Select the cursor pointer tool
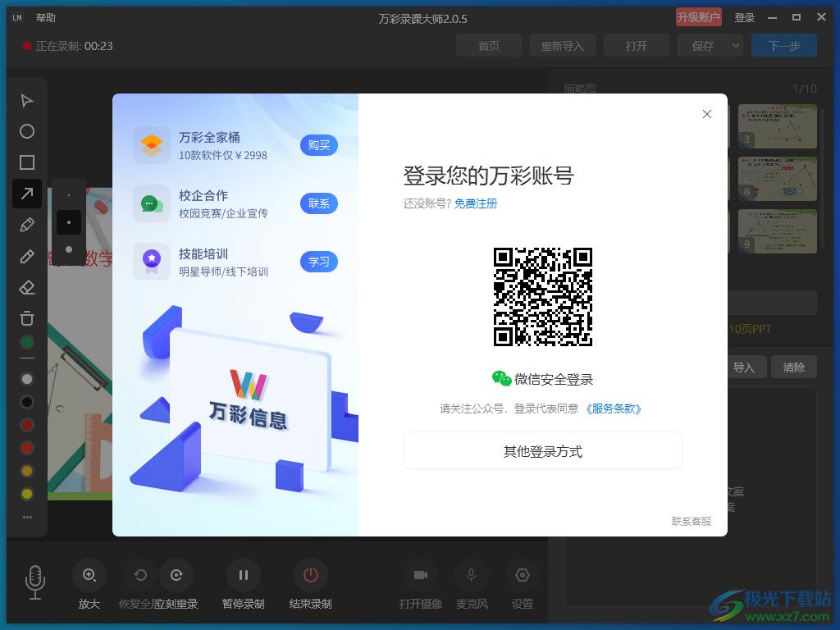Image resolution: width=840 pixels, height=630 pixels. point(27,101)
